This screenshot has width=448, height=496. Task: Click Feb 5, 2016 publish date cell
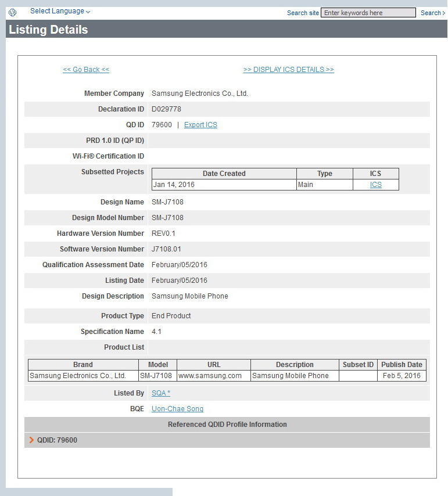(402, 376)
